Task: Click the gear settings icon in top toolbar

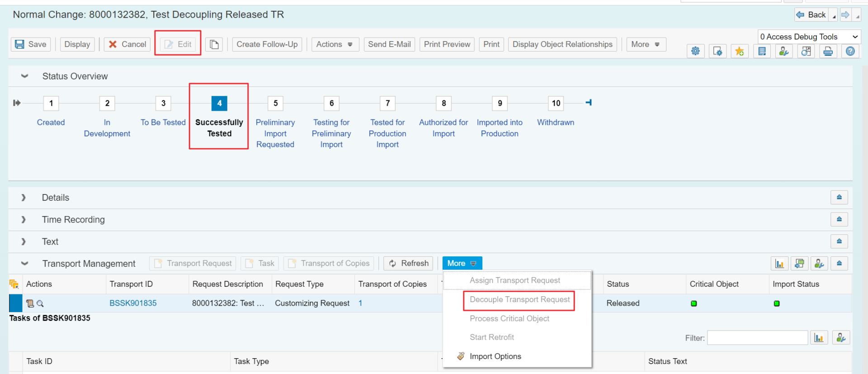Action: coord(695,52)
